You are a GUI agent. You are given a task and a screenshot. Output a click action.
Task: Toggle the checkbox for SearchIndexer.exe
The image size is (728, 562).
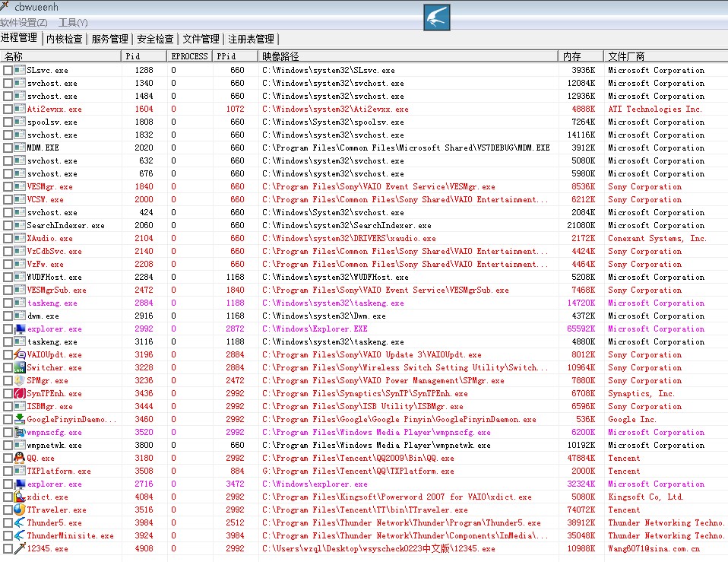[x=8, y=225]
